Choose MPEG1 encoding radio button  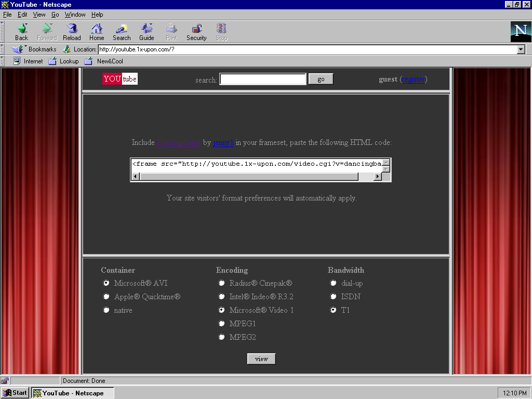(222, 324)
